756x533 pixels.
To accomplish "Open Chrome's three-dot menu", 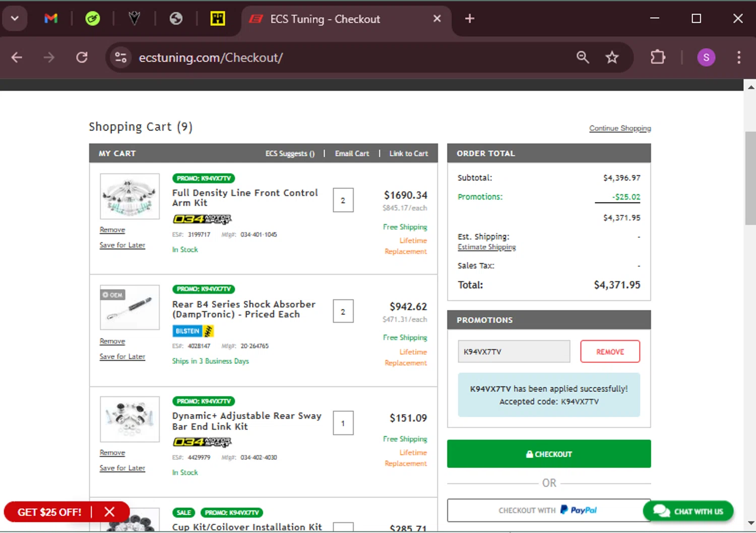I will coord(739,57).
